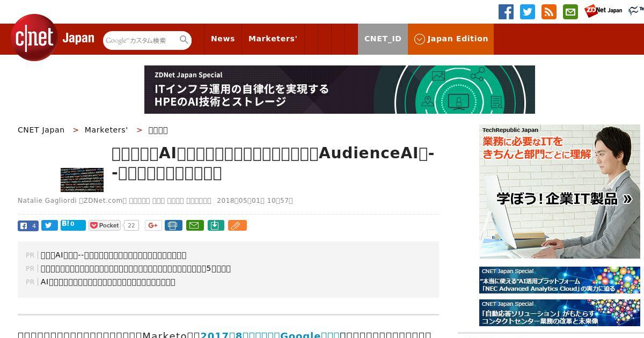644x338 pixels.
Task: Open the TechRepublic Japan sidebar ad
Action: 560,192
